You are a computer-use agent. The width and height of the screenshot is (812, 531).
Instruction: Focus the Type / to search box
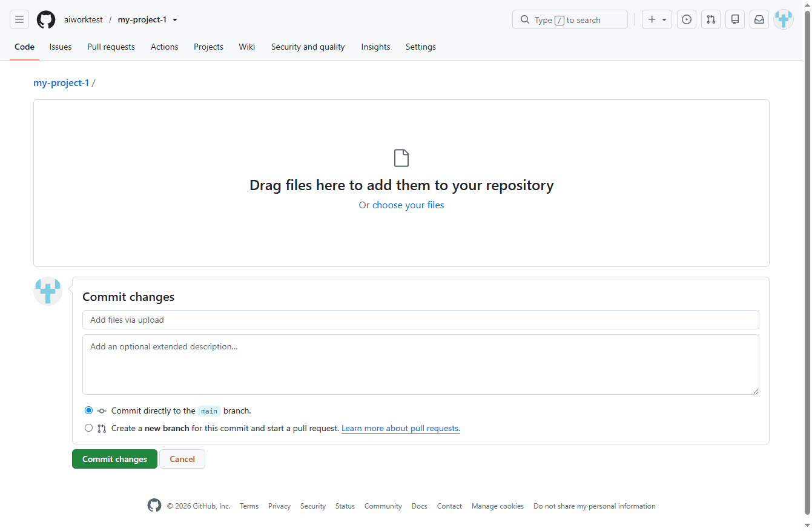tap(570, 19)
